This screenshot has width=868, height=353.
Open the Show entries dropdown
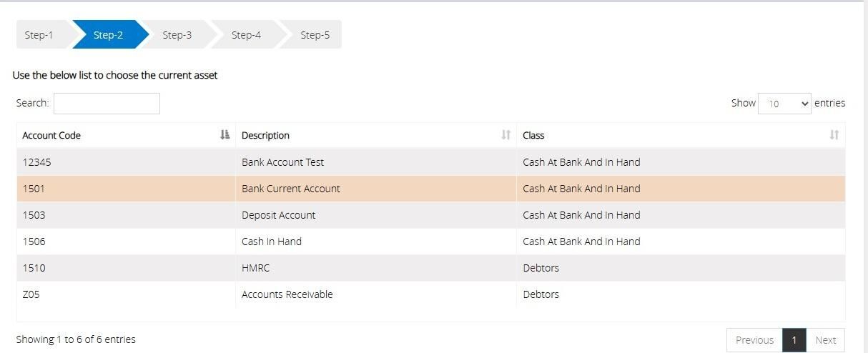point(784,104)
